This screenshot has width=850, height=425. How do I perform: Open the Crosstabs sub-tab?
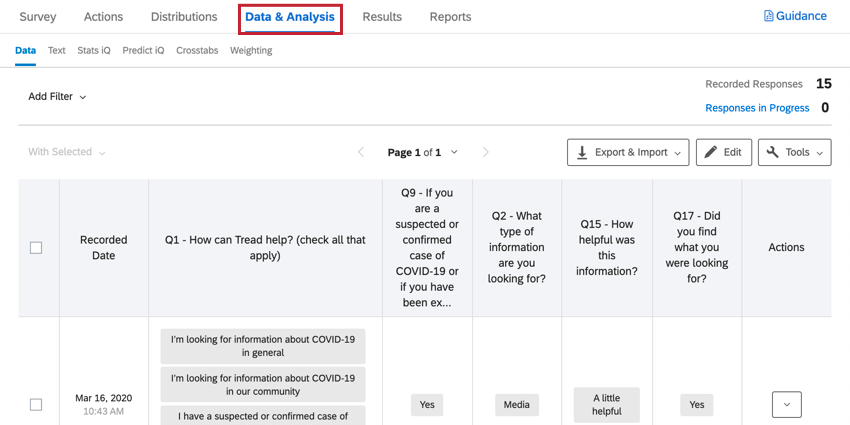[197, 50]
